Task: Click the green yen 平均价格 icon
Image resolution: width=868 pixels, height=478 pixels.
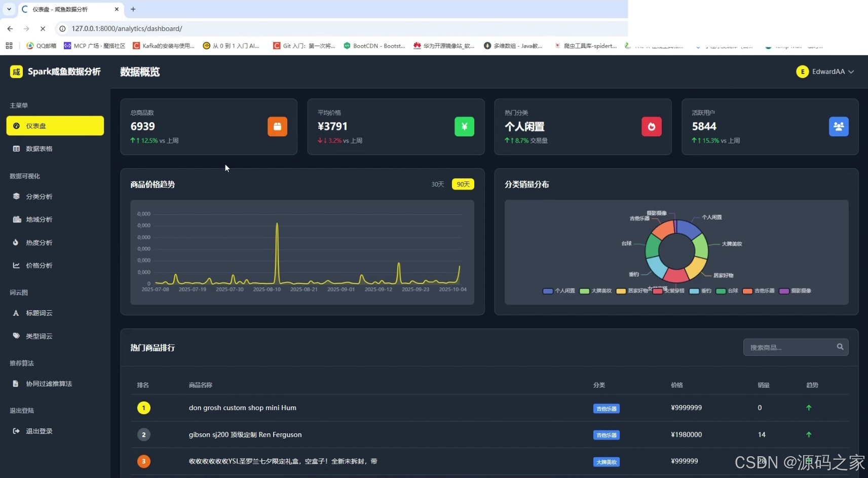Action: pos(464,127)
